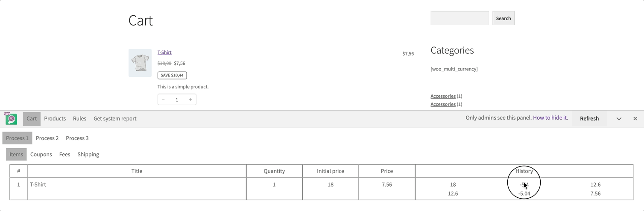Increase T-Shirt quantity with plus button
Image resolution: width=644 pixels, height=211 pixels.
[x=190, y=100]
